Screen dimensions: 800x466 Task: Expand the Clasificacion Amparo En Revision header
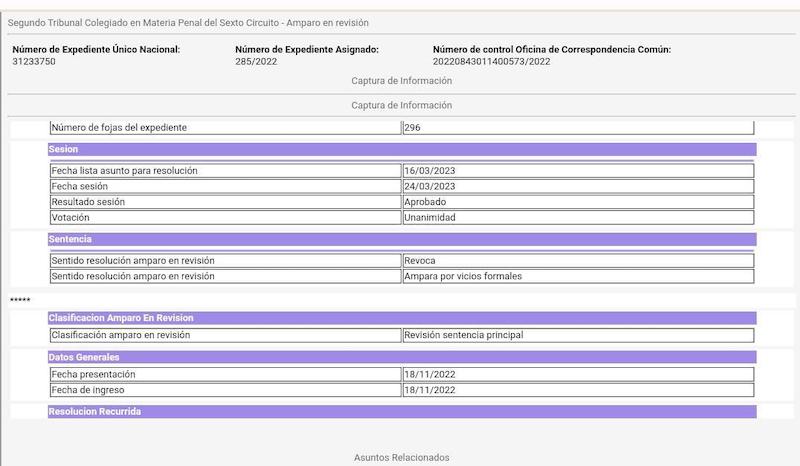tap(401, 318)
